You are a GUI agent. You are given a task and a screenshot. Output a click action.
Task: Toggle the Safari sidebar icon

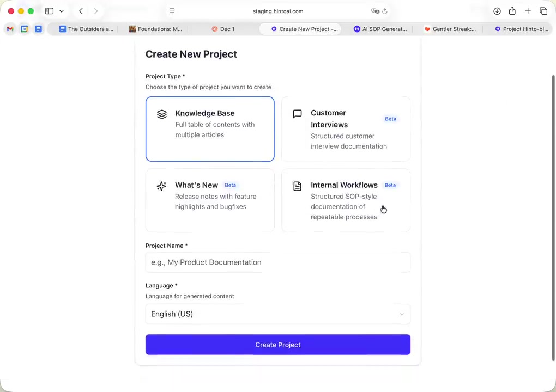(49, 11)
